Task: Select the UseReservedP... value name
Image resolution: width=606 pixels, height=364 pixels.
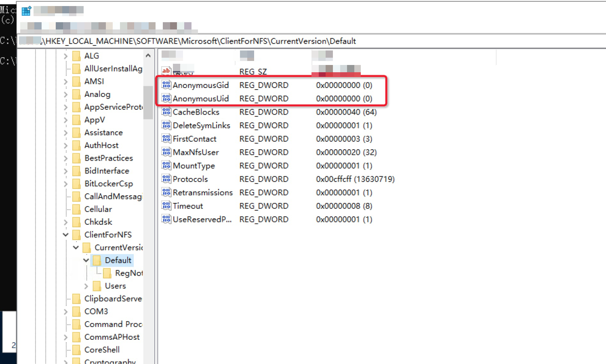Action: tap(202, 219)
